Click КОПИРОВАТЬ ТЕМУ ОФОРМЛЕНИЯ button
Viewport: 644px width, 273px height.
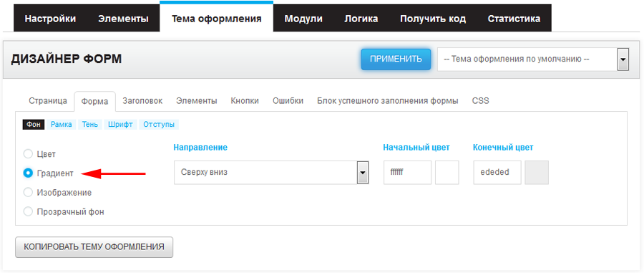[94, 247]
